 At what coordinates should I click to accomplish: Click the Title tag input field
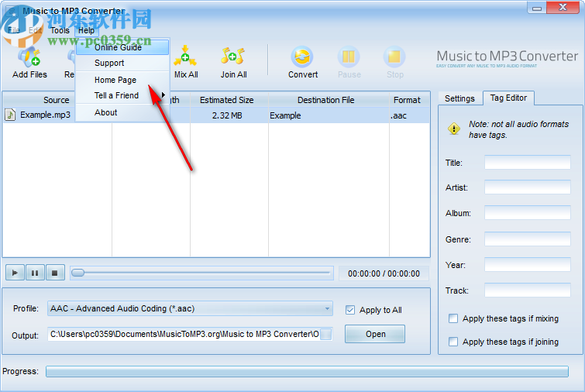[527, 163]
